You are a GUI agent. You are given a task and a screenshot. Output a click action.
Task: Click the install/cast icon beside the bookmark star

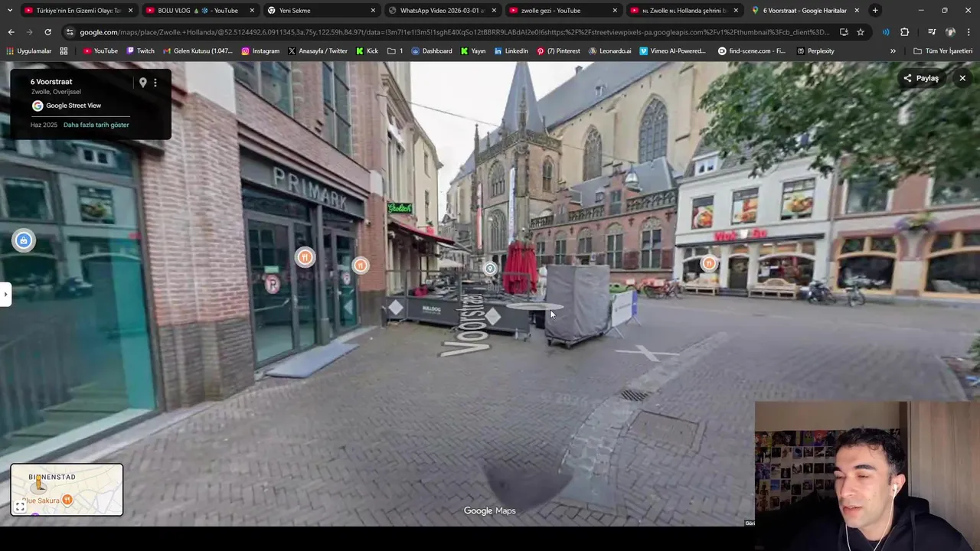[844, 32]
